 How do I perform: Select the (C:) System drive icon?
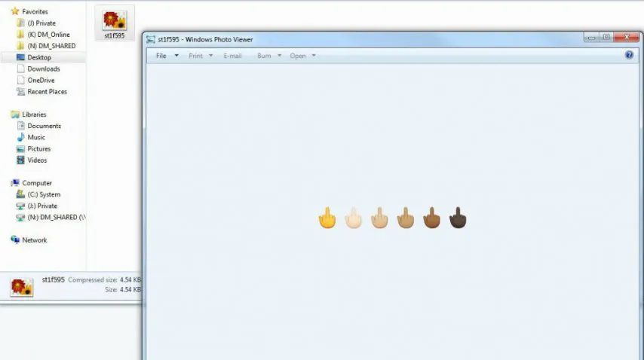click(x=21, y=194)
